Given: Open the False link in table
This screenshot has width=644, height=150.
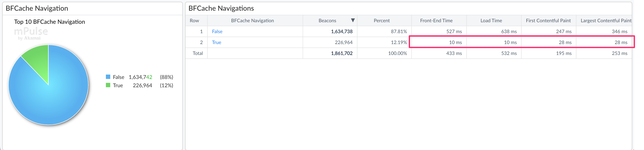Looking at the screenshot, I should 217,31.
